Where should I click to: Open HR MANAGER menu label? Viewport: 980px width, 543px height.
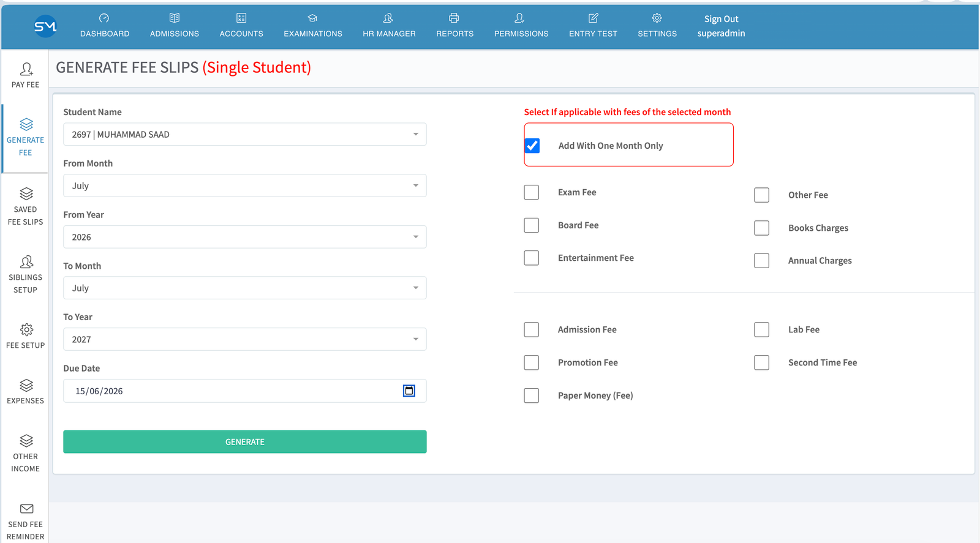point(389,34)
